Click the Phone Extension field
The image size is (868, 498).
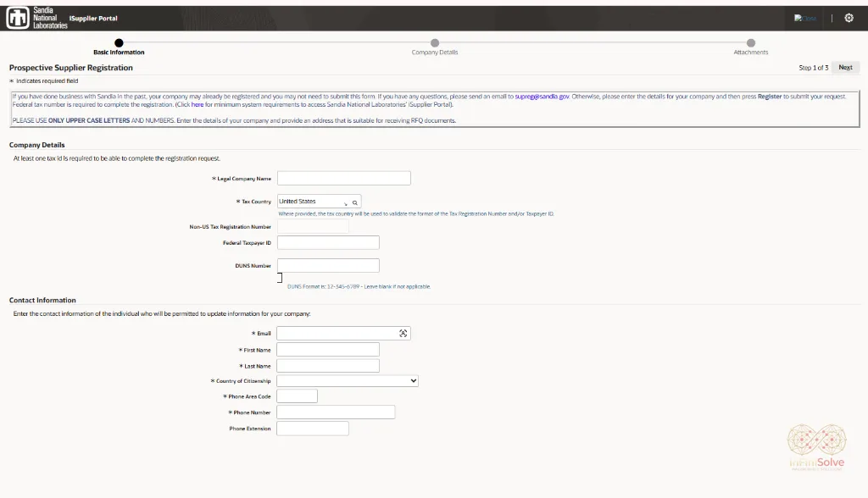pos(312,429)
